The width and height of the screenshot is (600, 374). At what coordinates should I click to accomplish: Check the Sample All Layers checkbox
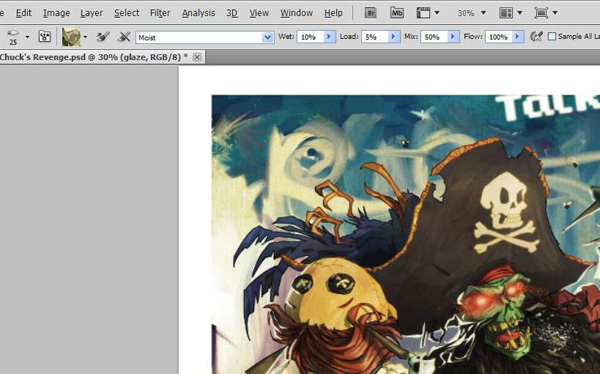(552, 36)
